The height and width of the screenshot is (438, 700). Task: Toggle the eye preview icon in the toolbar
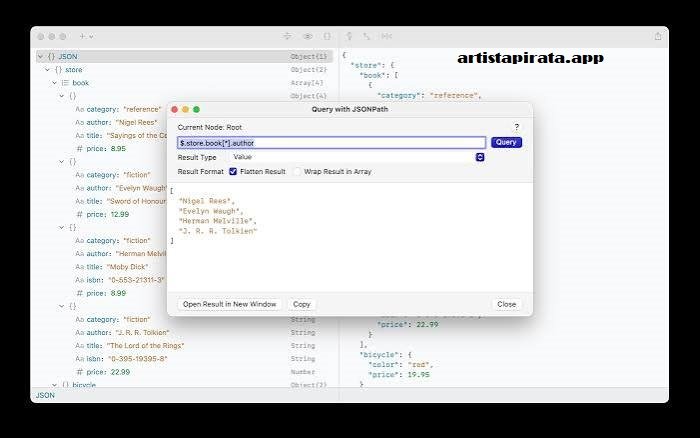pyautogui.click(x=308, y=37)
